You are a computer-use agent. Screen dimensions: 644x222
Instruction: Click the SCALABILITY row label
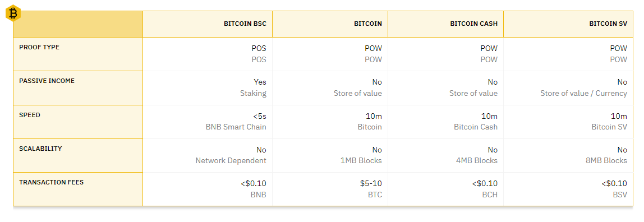coord(40,149)
